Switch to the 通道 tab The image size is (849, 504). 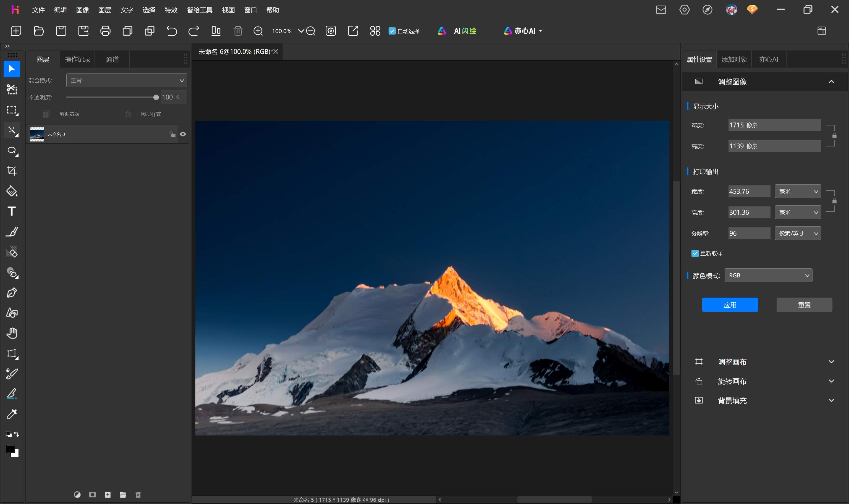click(x=112, y=59)
